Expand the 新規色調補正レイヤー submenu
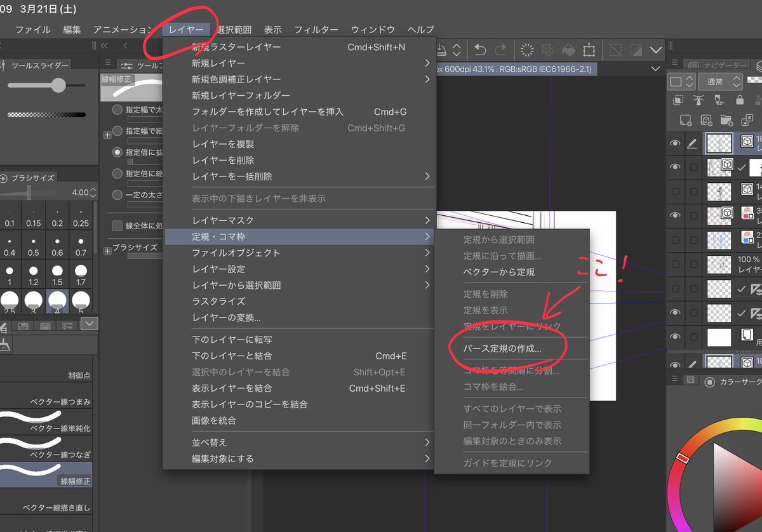Viewport: 762px width, 532px height. (x=427, y=79)
